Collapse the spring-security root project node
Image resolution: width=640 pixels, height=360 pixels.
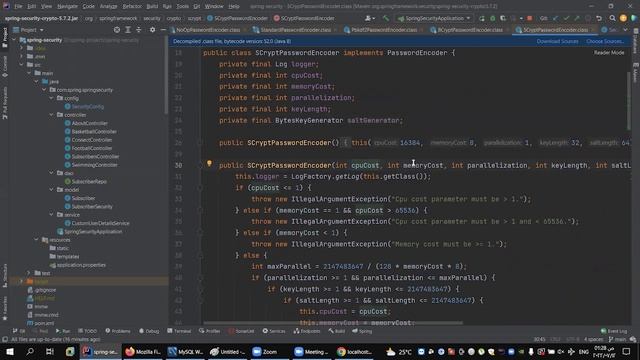[14, 40]
